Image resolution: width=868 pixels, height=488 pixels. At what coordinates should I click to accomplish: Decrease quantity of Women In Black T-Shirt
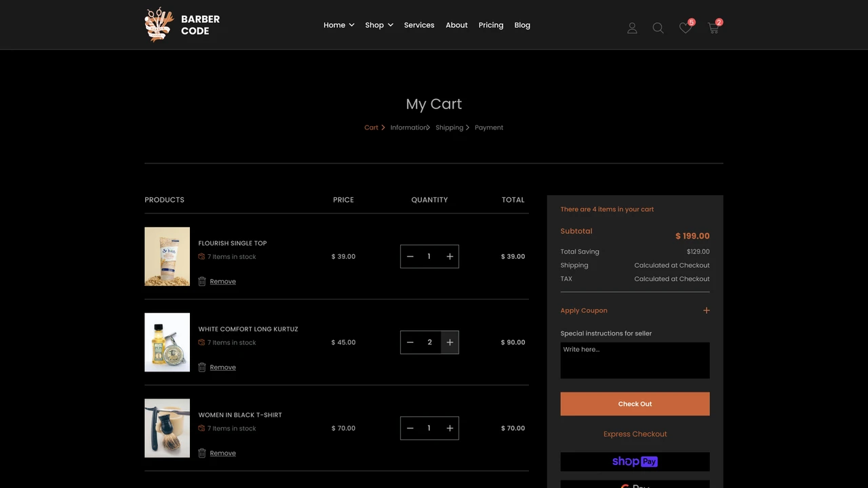[410, 428]
